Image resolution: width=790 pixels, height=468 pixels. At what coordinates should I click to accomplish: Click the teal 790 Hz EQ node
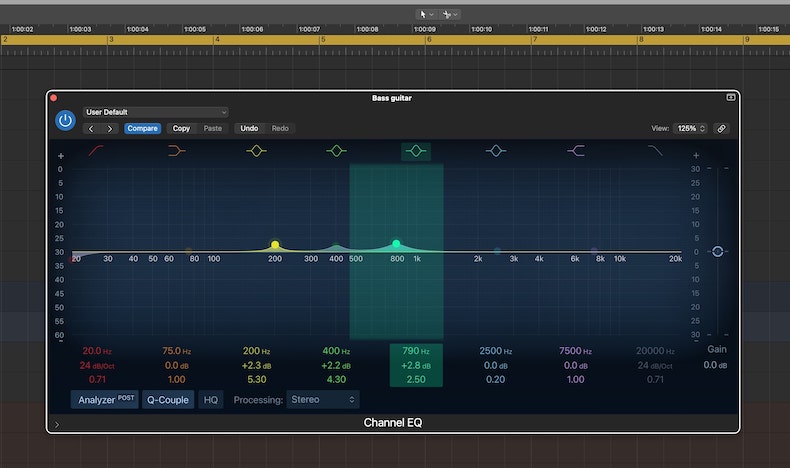(396, 244)
